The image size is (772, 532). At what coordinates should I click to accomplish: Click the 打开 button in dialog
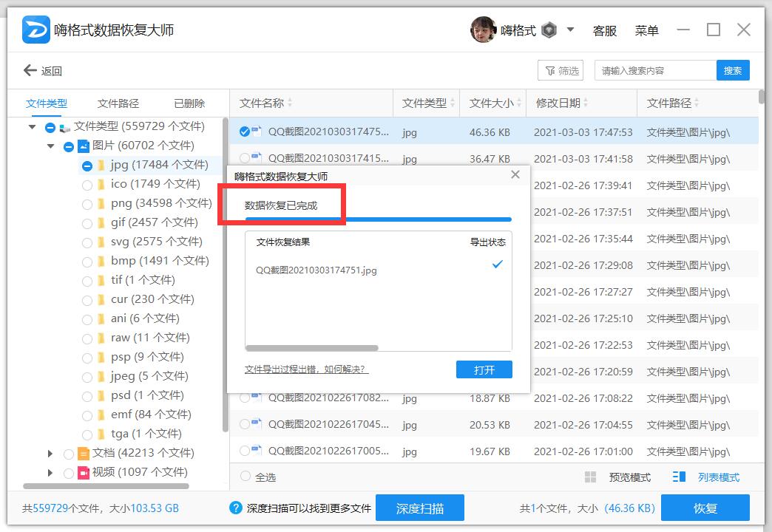[x=484, y=369]
